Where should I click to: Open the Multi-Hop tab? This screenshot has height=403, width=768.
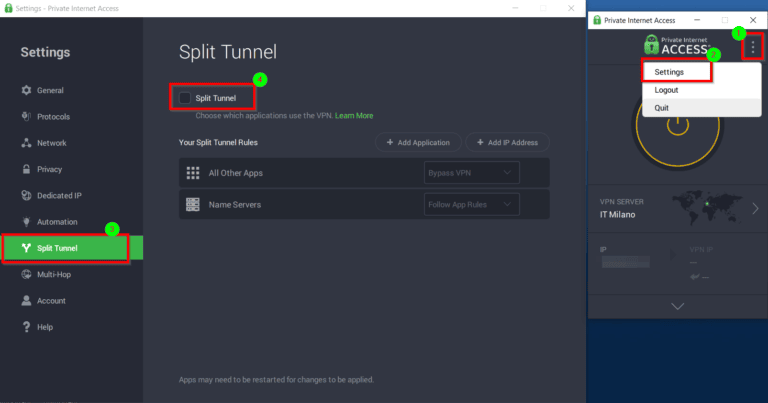[72, 274]
